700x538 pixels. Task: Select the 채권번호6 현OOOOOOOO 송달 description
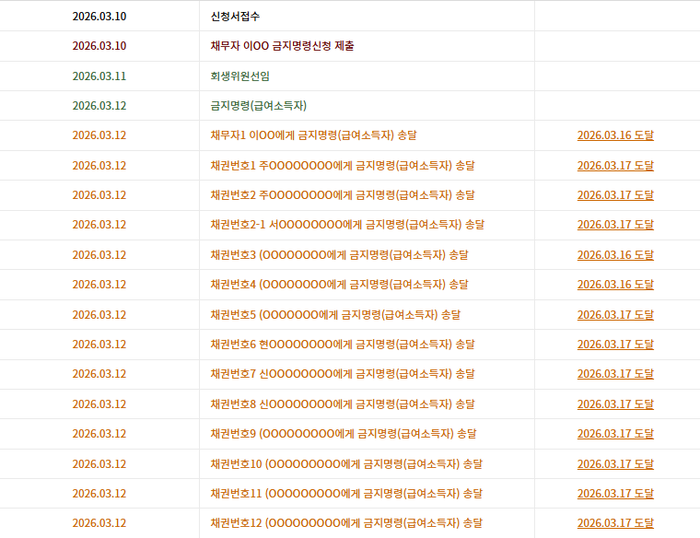coord(342,344)
